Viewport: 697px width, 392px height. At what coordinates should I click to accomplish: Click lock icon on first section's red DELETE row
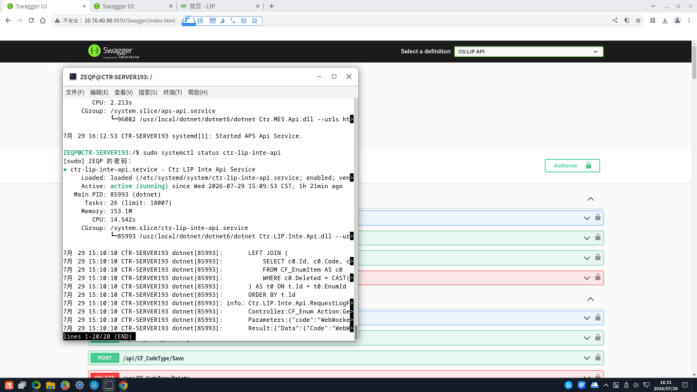(x=598, y=277)
